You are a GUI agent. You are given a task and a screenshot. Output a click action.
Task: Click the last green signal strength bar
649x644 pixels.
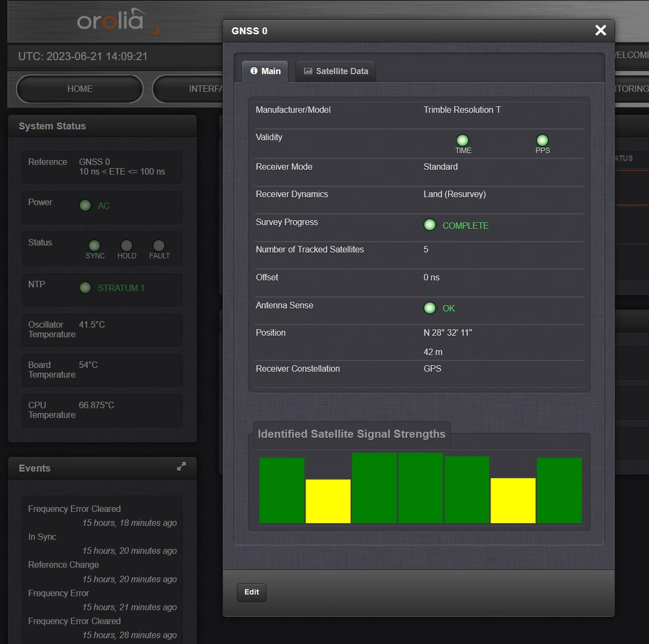pos(559,490)
